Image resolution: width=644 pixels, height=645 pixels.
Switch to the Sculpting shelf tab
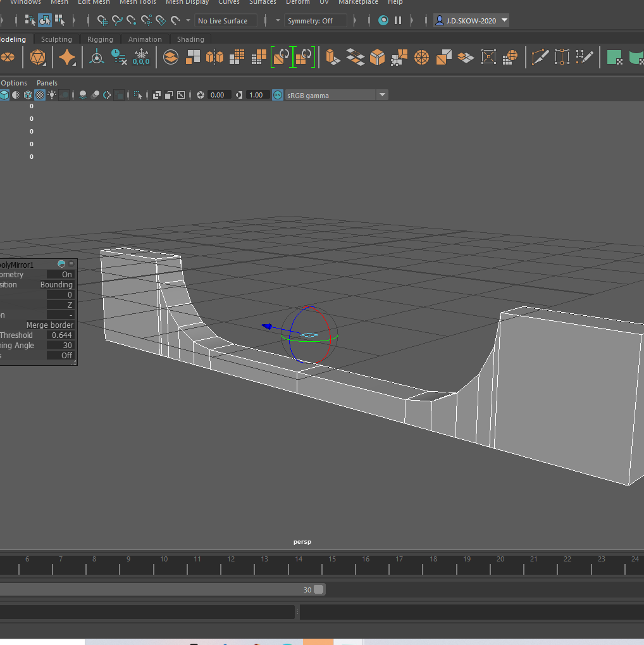click(56, 39)
